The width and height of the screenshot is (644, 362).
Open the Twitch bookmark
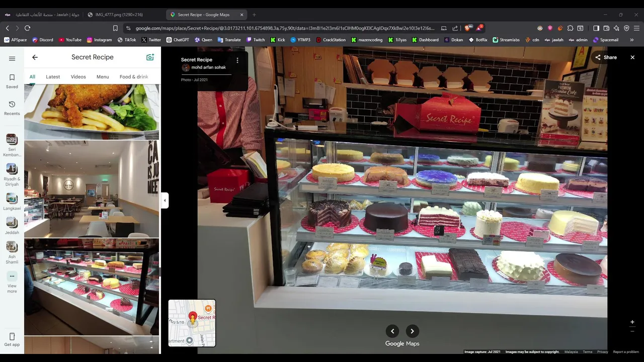pyautogui.click(x=256, y=40)
